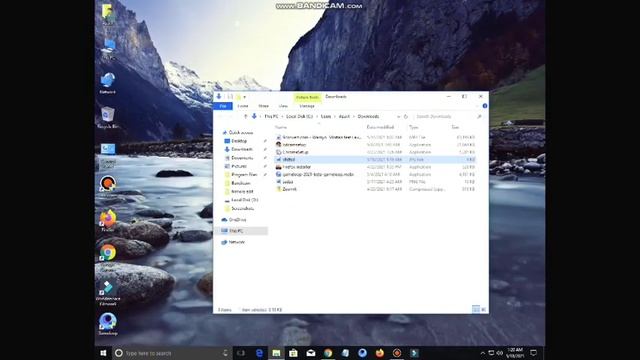This screenshot has width=640, height=360.
Task: Sort by the Name column header
Action: click(281, 127)
